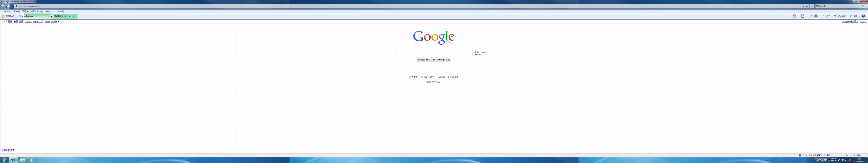Click the Home icon in command bar
The width and height of the screenshot is (868, 163).
tap(794, 16)
